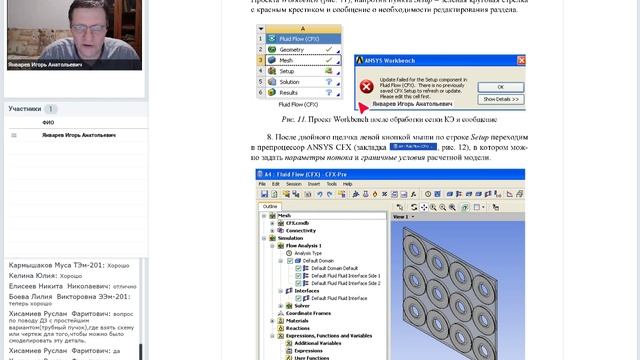Click the Setup cell icon in project
Viewport: 640px width, 360px height.
point(271,71)
